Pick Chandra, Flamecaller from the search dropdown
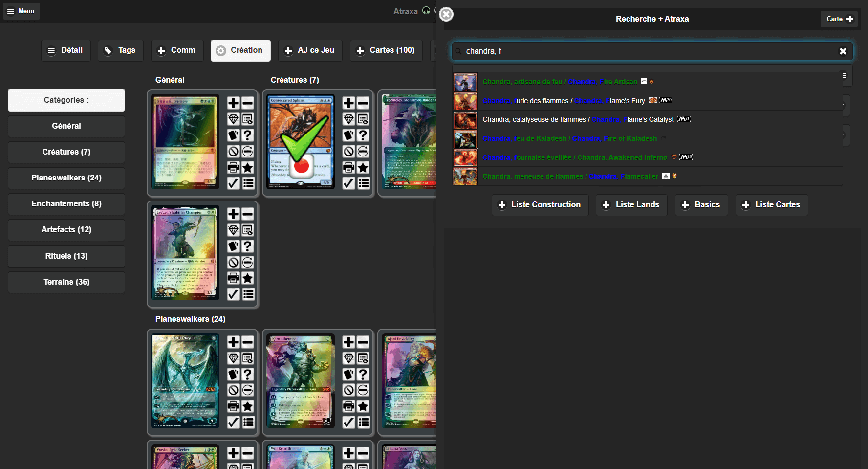Viewport: 868px width, 469px height. (570, 176)
